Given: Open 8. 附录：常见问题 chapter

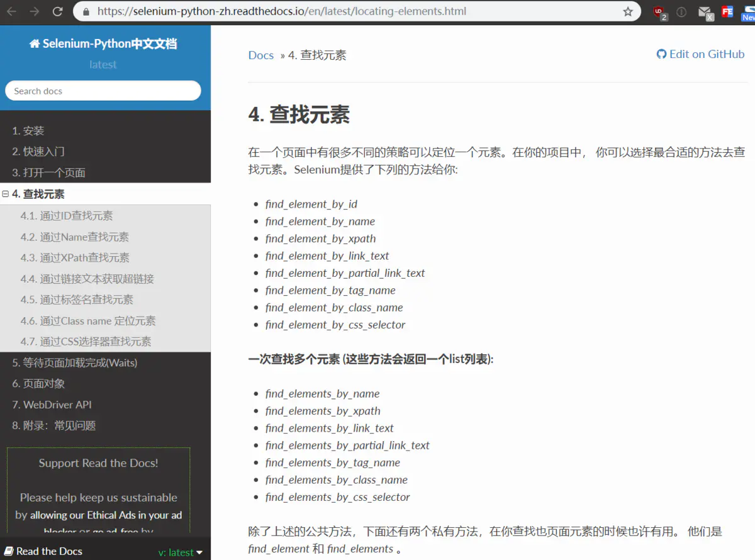Looking at the screenshot, I should point(54,425).
